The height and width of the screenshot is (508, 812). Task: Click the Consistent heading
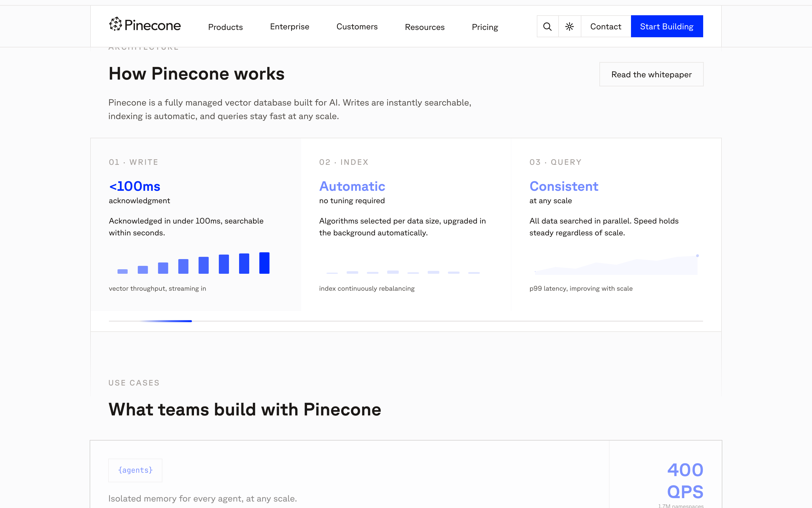coord(564,186)
